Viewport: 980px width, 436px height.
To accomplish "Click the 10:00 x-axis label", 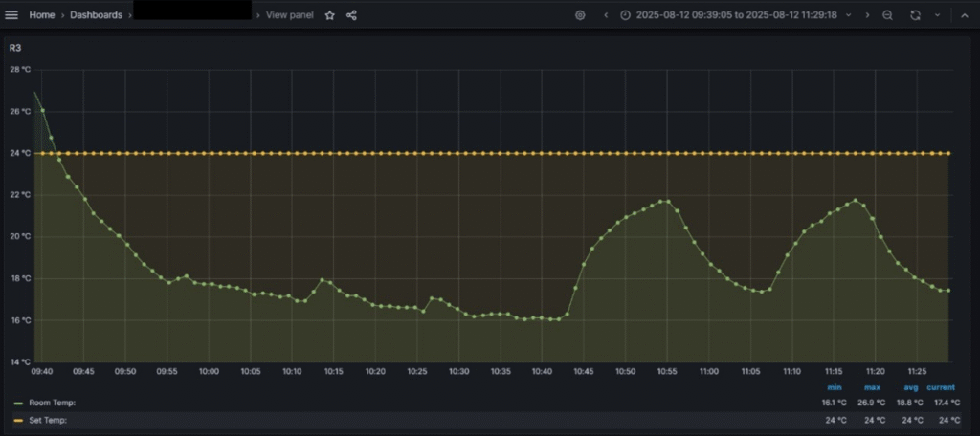I will (x=209, y=371).
